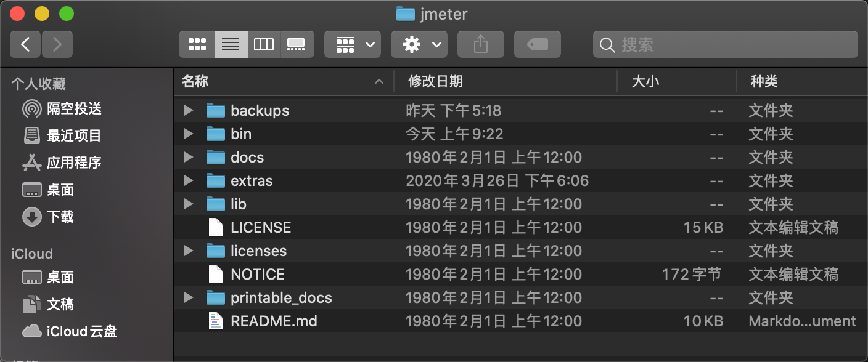Click the 'printable_docs' file name
868x362 pixels.
click(x=281, y=298)
